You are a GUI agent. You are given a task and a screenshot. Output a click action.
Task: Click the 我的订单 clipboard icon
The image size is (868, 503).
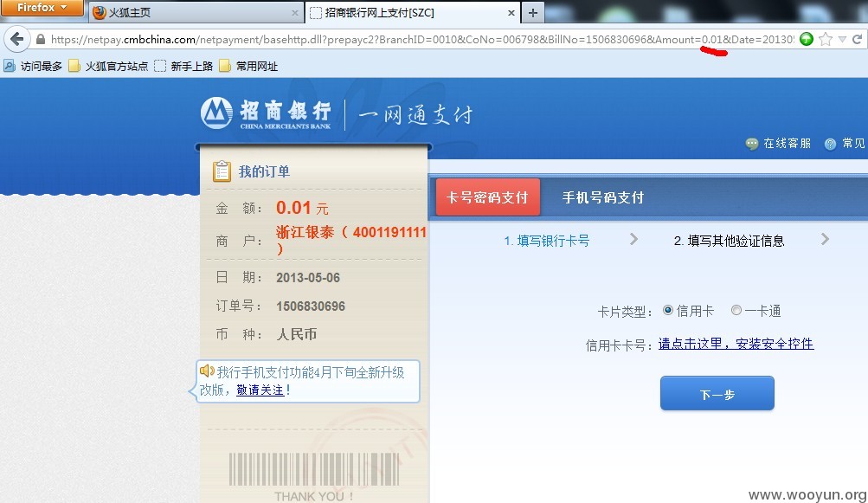222,171
